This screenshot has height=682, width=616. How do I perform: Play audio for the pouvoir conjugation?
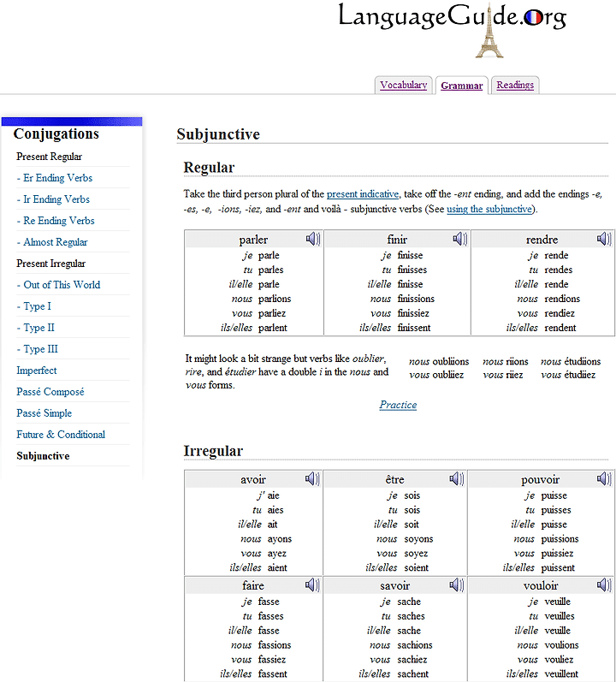click(604, 479)
